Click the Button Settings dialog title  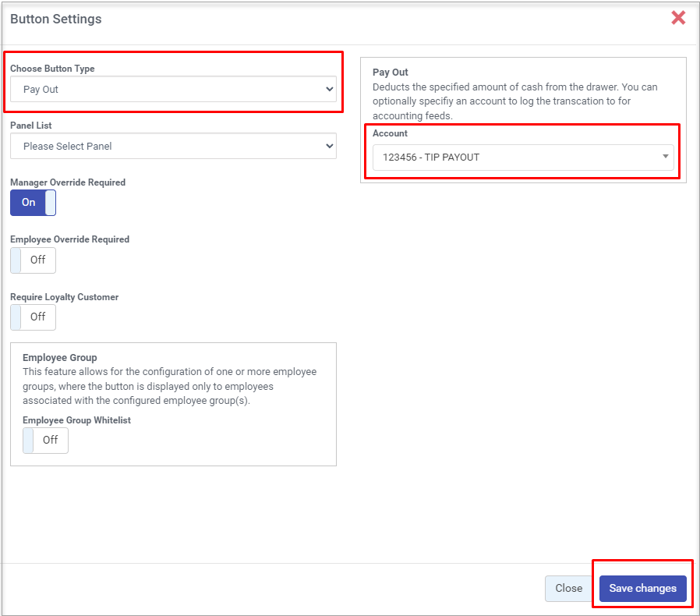click(55, 19)
